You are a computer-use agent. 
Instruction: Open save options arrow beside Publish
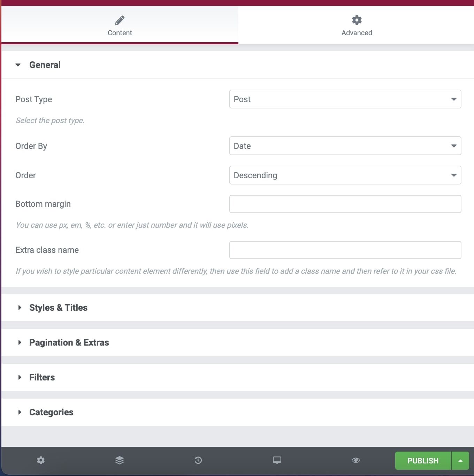pos(460,461)
